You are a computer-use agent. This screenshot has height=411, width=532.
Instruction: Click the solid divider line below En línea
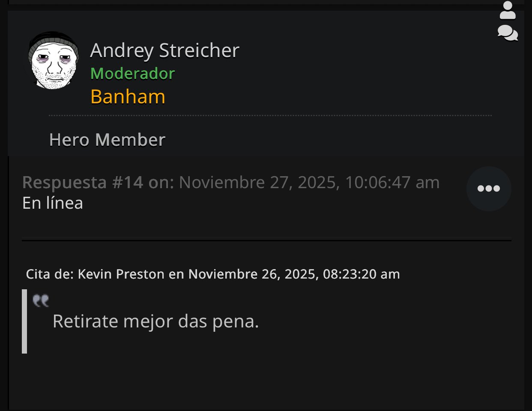266,240
